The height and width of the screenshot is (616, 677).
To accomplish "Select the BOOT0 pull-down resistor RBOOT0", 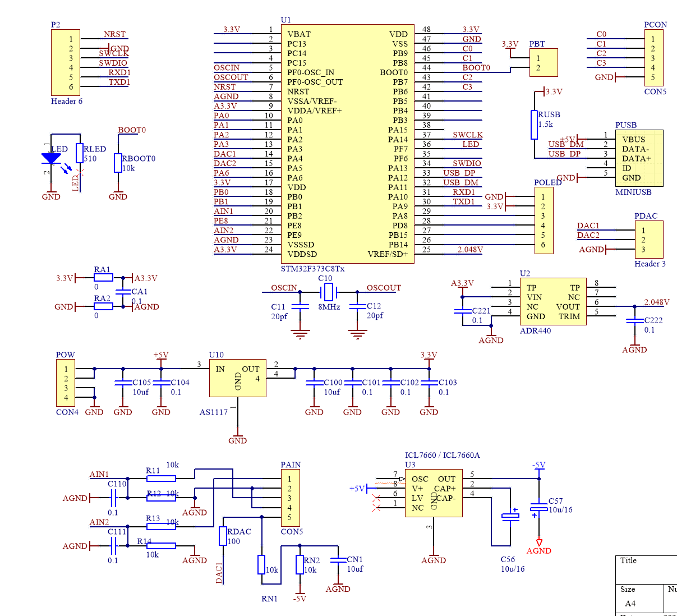I will click(x=118, y=163).
